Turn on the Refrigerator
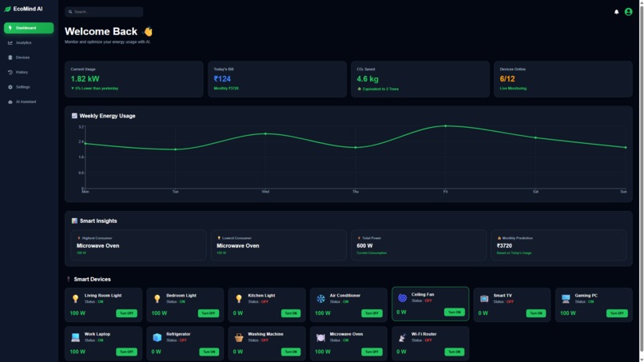The image size is (644, 362). 209,352
